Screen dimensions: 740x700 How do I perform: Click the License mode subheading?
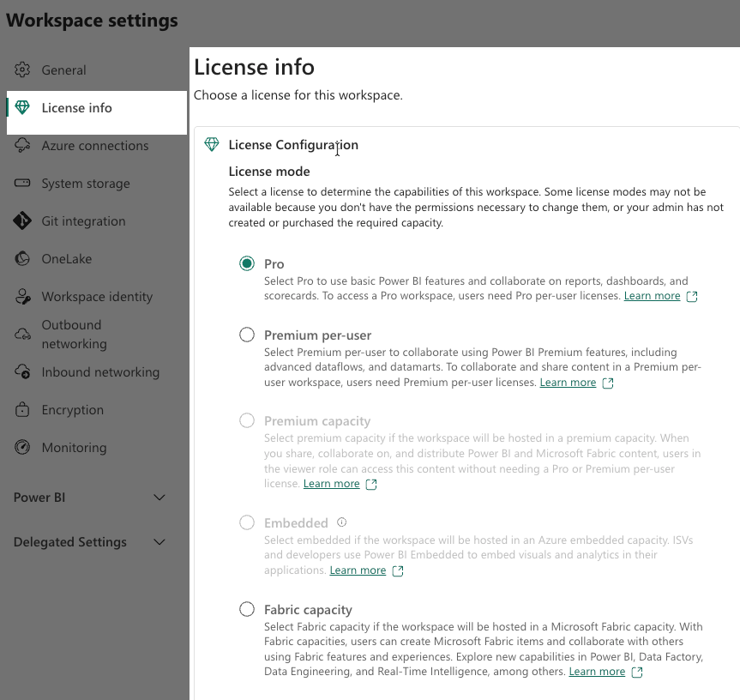[269, 172]
